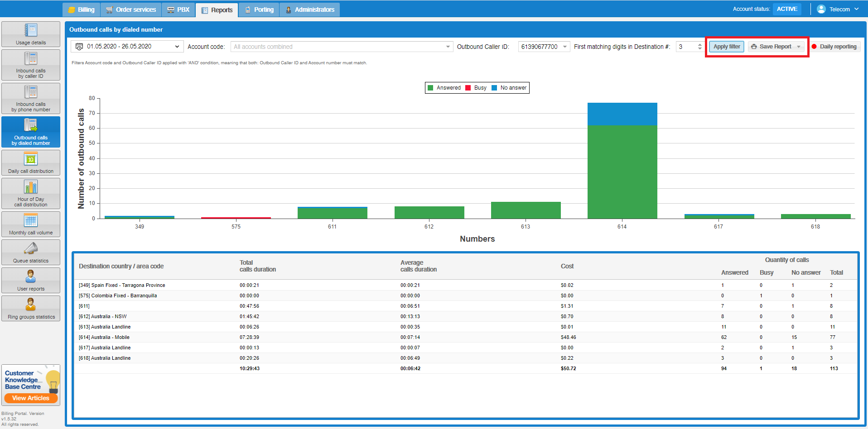Click View Articles in Knowledge Base banner

tap(31, 398)
